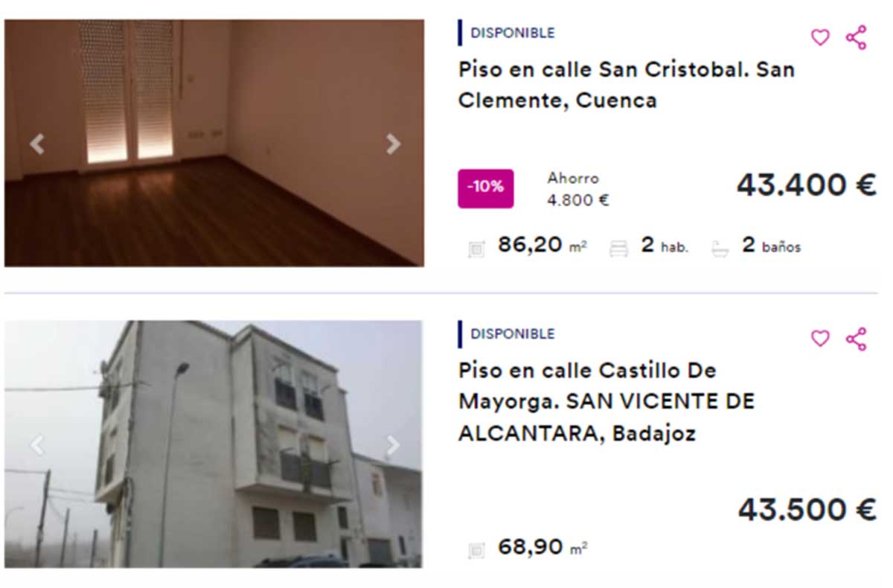Click the 86,20 m² area icon
Screen dimensions: 893x588
(x=476, y=249)
